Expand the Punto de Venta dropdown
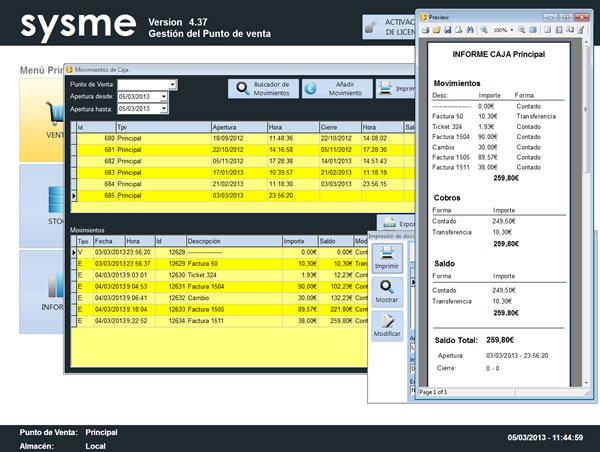This screenshot has width=600, height=452. pos(173,85)
